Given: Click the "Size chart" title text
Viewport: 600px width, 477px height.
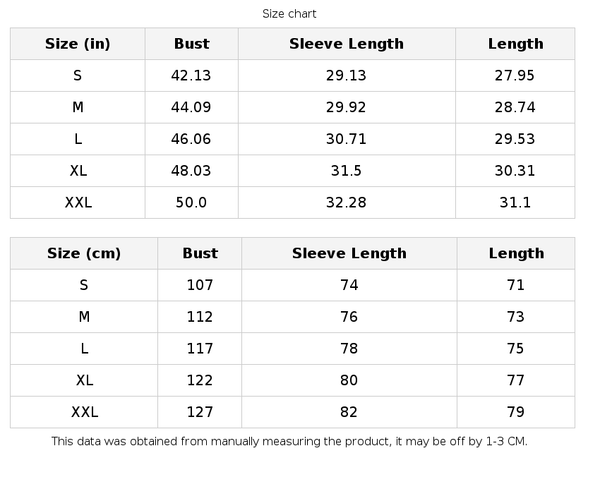Looking at the screenshot, I should click(x=289, y=14).
